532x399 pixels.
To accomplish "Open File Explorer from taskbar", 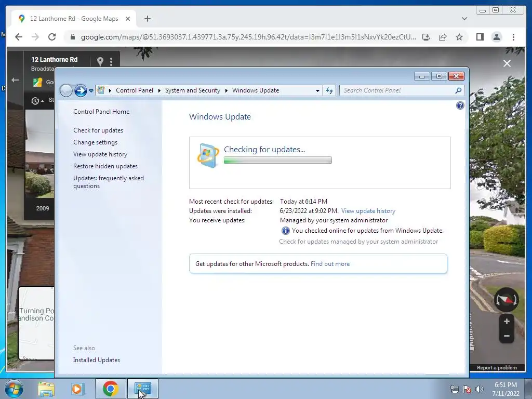I will coord(46,389).
